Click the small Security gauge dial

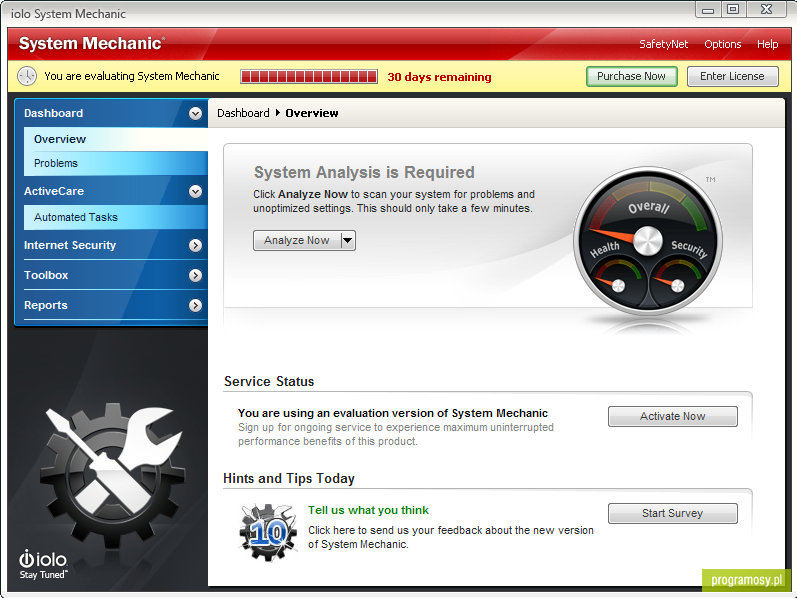pyautogui.click(x=678, y=282)
